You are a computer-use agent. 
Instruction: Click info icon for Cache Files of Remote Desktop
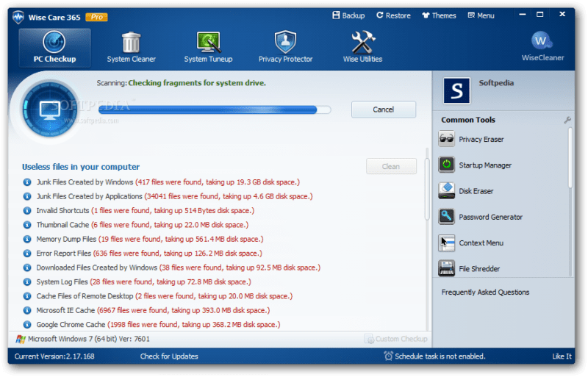coord(27,296)
